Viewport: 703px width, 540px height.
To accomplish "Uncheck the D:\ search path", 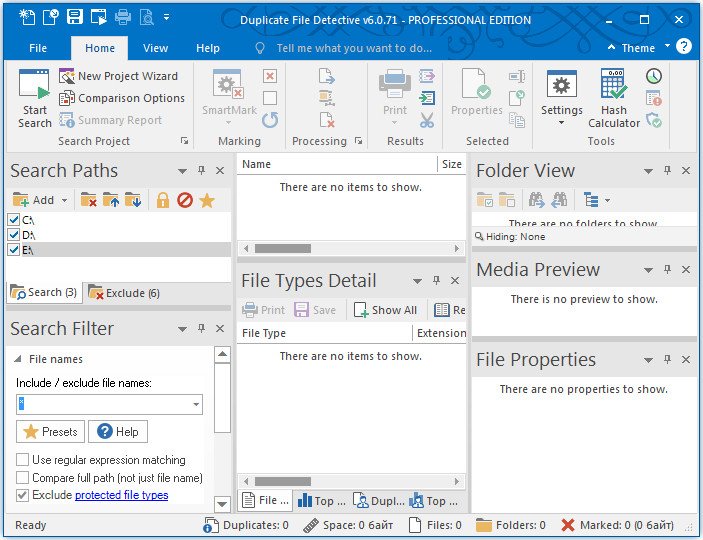I will click(x=13, y=235).
